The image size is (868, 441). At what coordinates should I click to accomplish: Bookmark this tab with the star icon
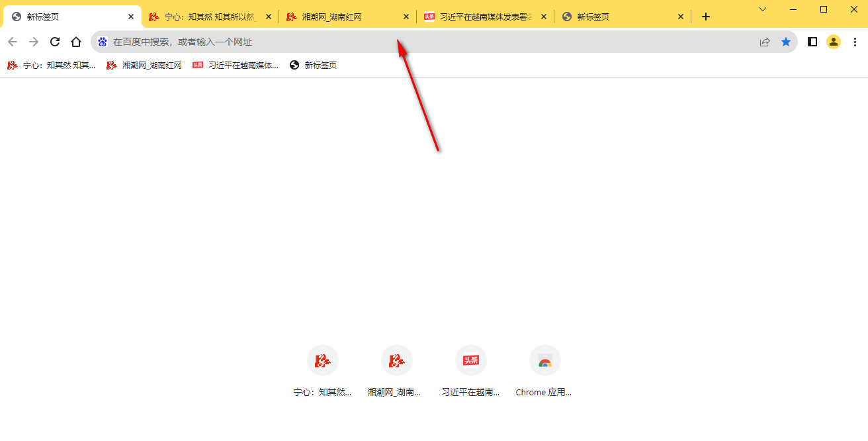[x=786, y=42]
